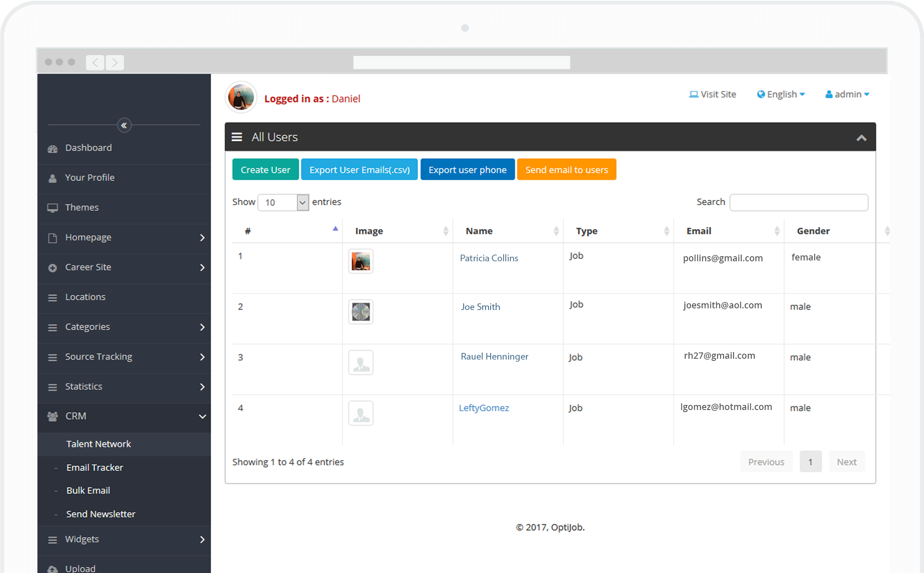Click the Categories list icon
This screenshot has height=573, width=924.
click(53, 328)
